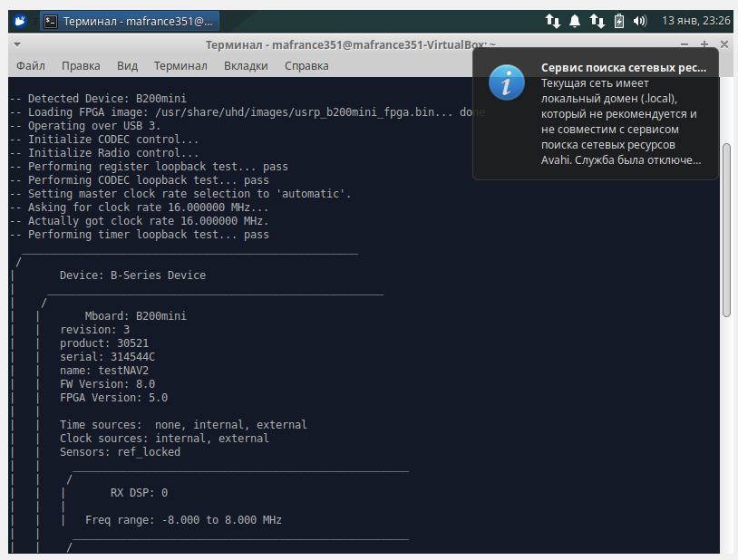738x560 pixels.
Task: Click the line Detected Device: B200mini
Action: [x=98, y=99]
